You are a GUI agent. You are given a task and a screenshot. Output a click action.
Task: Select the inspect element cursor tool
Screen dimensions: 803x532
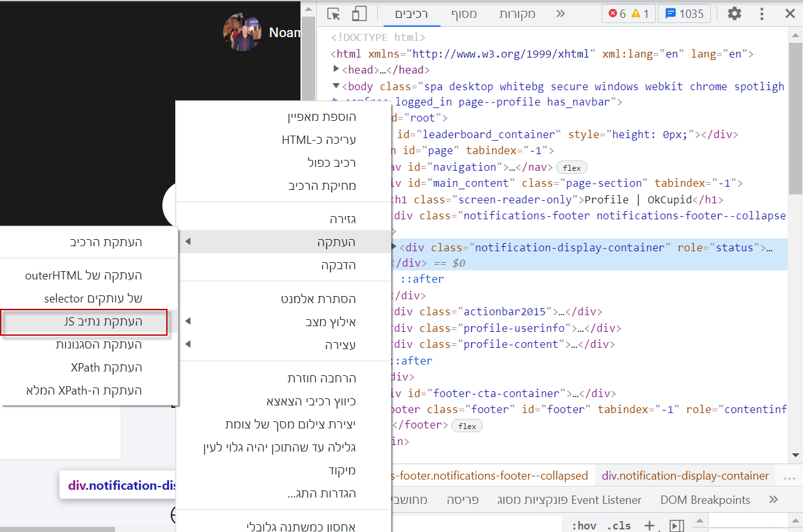point(333,13)
